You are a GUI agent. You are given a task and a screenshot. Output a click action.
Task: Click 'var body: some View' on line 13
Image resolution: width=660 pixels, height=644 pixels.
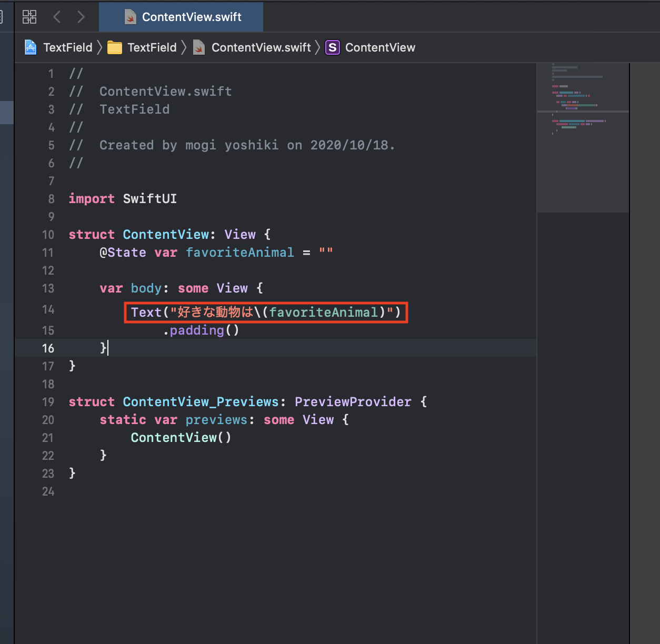point(174,288)
